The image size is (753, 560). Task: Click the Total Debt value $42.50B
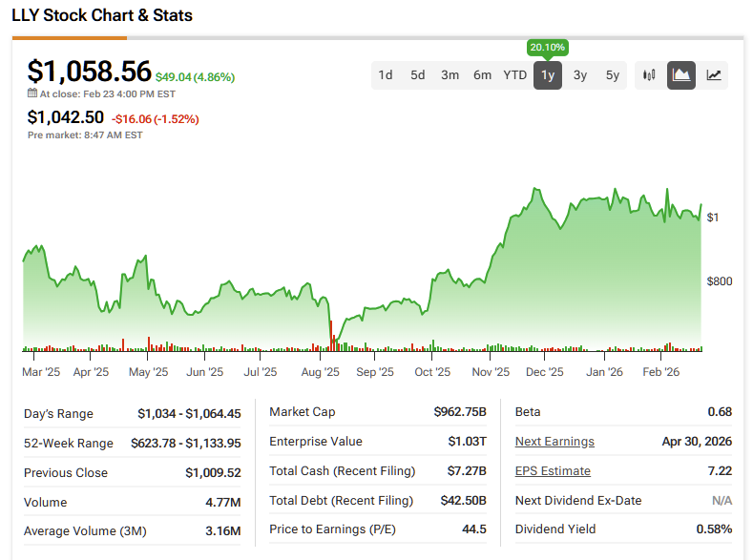(x=464, y=501)
